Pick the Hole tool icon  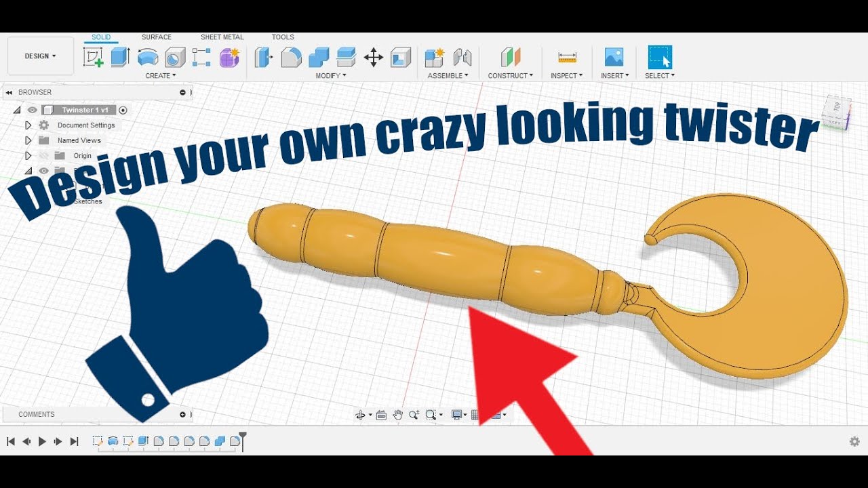[x=175, y=57]
